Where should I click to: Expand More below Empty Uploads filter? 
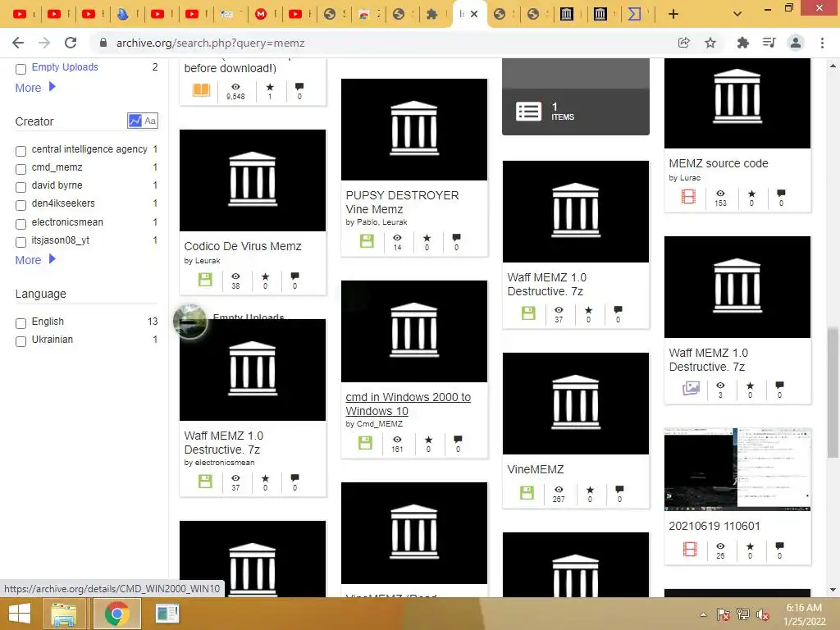(x=35, y=87)
